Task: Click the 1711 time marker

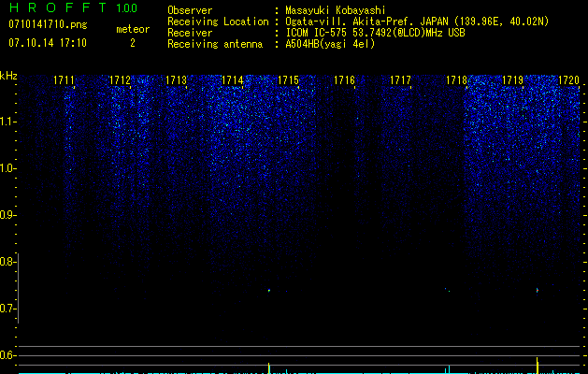Action: (x=64, y=80)
